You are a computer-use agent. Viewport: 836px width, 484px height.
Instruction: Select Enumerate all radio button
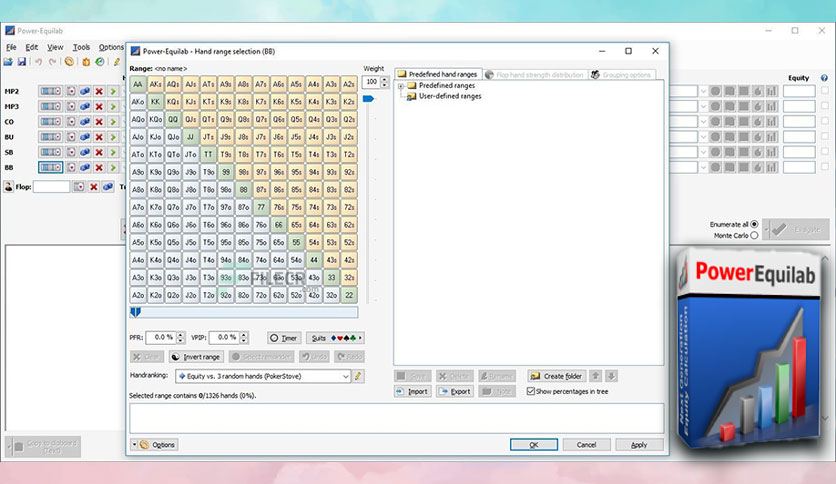[x=754, y=224]
